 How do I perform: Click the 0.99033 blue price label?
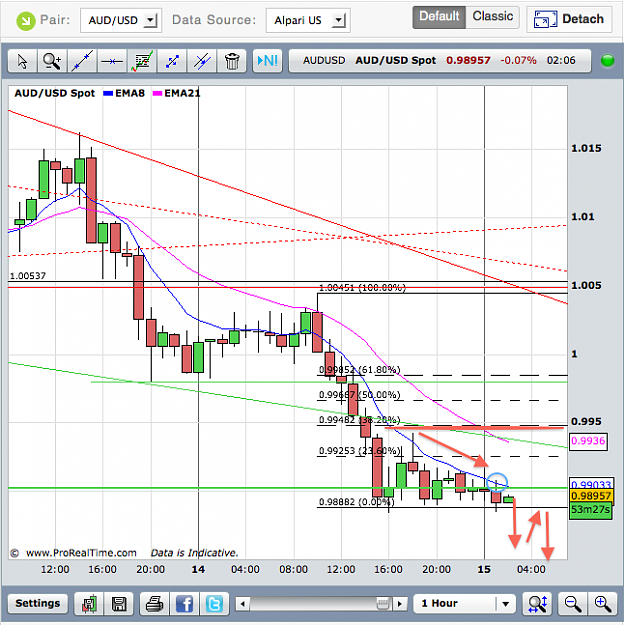591,484
